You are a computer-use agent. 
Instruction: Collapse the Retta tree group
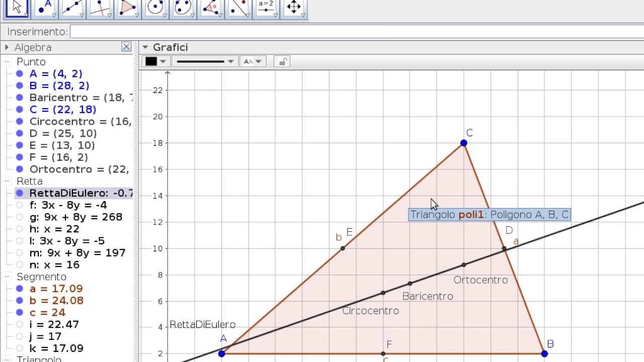[x=7, y=181]
